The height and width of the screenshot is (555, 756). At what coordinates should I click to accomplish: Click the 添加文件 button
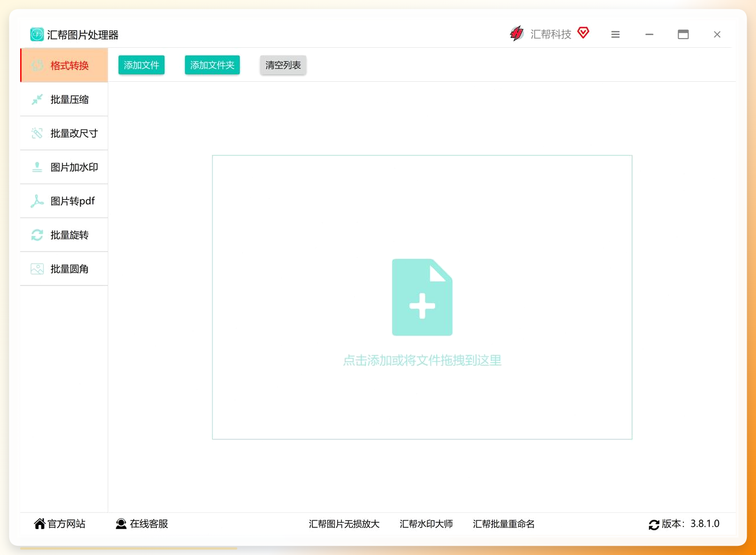coord(142,65)
